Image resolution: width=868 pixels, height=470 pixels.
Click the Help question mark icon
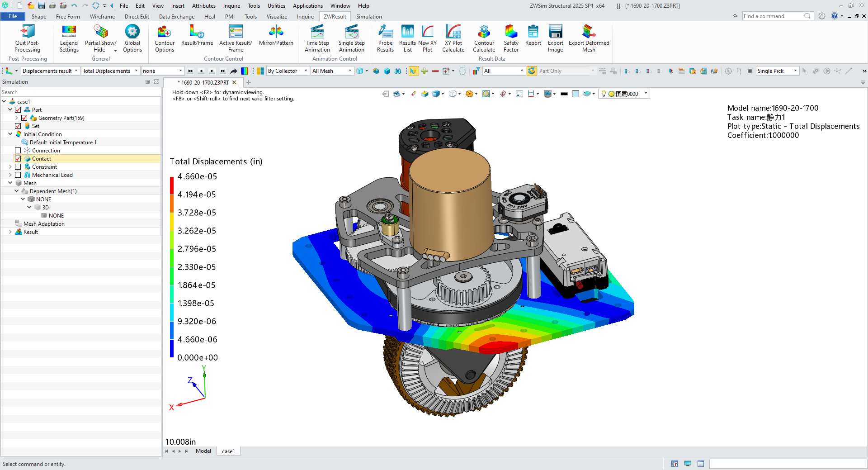(835, 16)
